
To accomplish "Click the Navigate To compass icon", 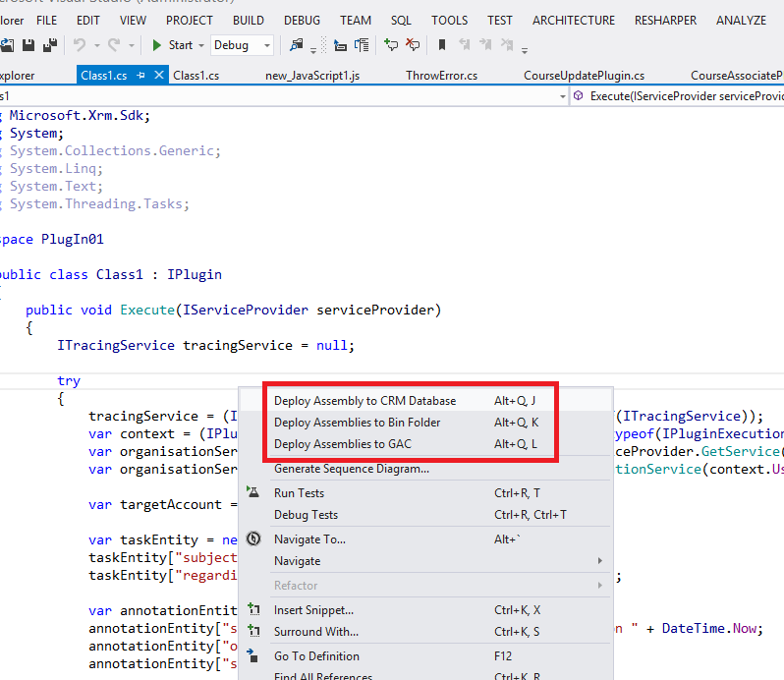I will point(253,539).
